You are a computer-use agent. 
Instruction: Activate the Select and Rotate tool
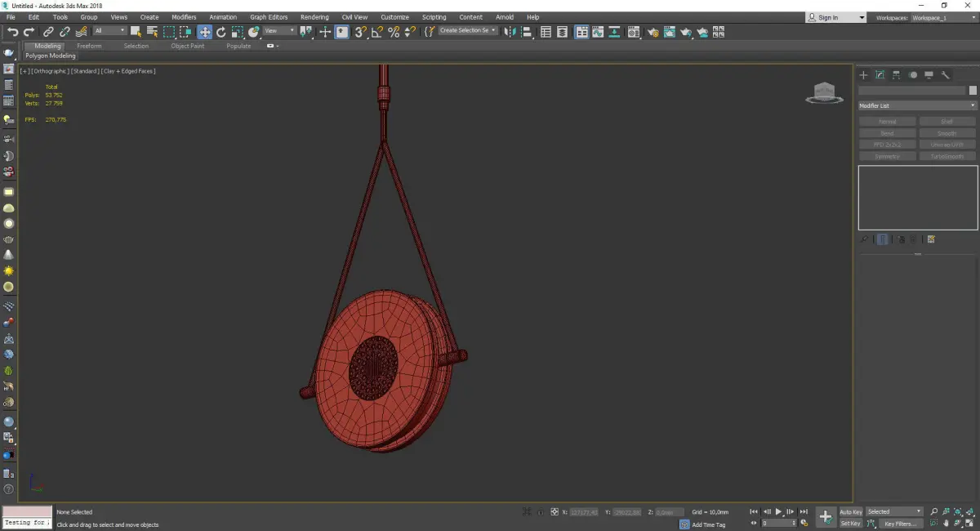[x=220, y=32]
